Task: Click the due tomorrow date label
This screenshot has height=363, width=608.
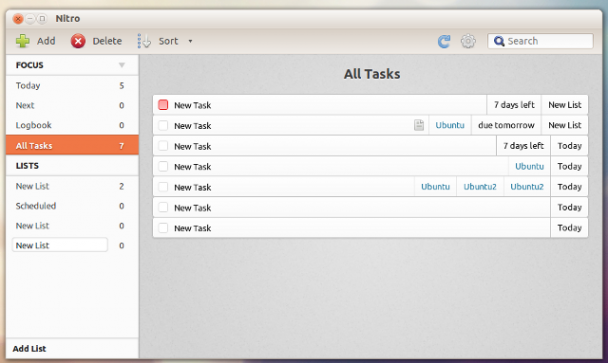Action: click(506, 125)
